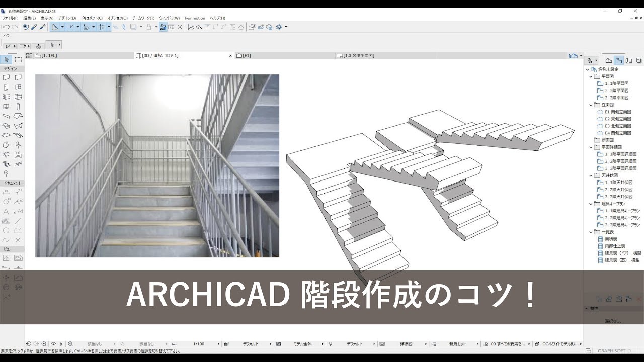Screen dimensions: 644x362
Task: Select the Roof tool
Action: tap(18, 116)
